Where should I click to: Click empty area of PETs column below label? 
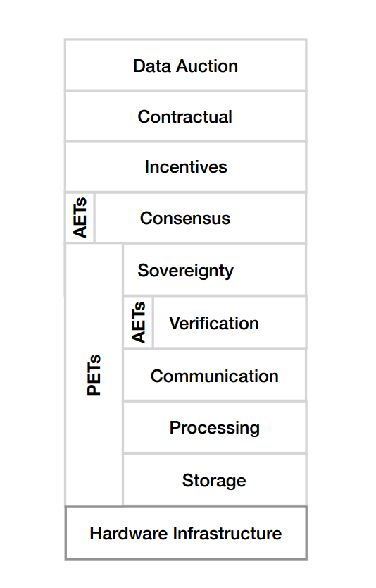click(x=94, y=450)
